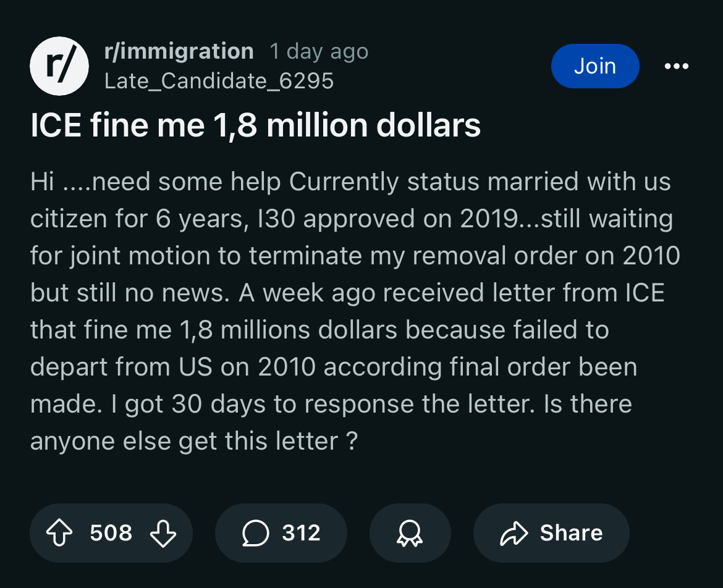Open Late_Candidate_6295's user profile
The image size is (723, 588).
(x=219, y=81)
